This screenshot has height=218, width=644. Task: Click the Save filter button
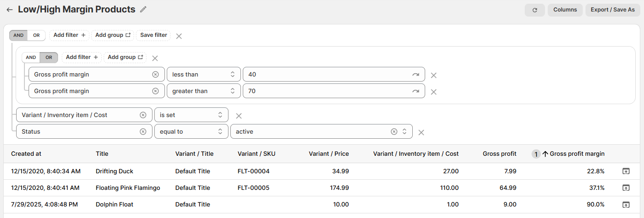click(x=153, y=35)
